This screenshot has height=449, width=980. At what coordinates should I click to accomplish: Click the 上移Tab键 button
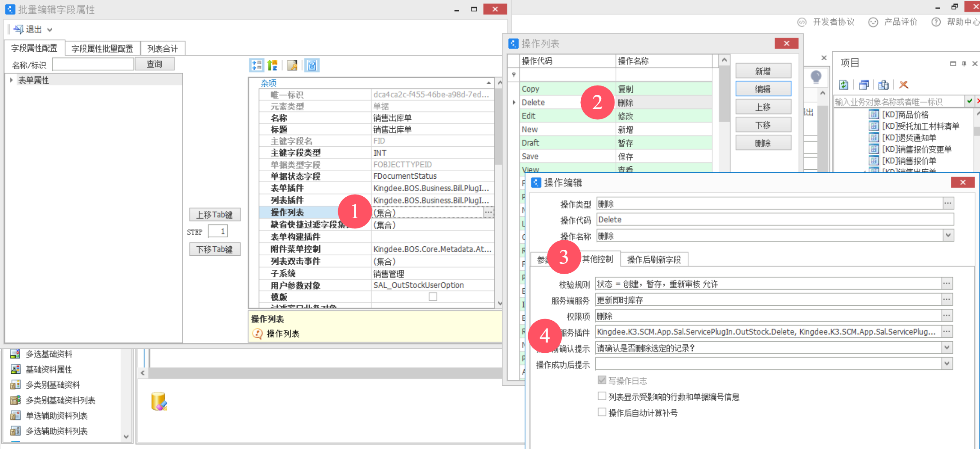pos(215,215)
